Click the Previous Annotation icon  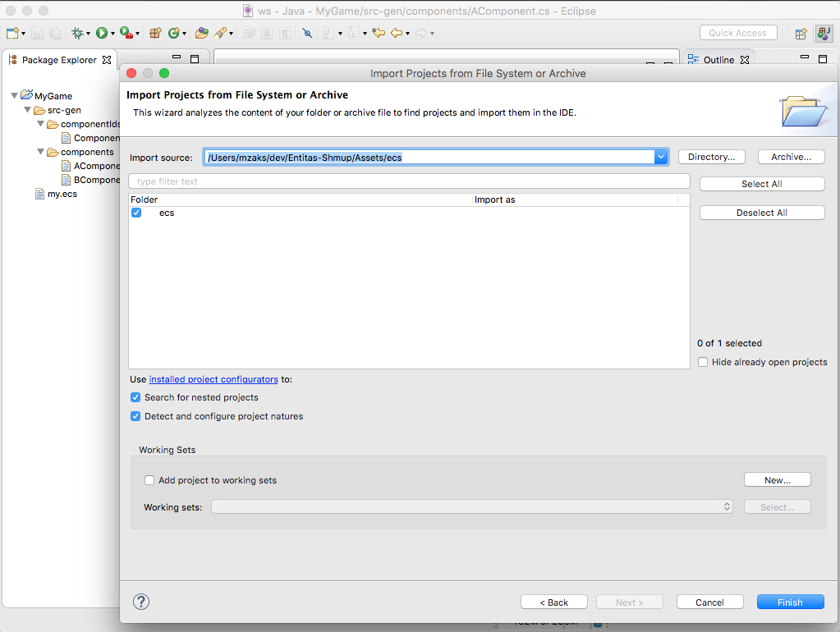point(352,33)
